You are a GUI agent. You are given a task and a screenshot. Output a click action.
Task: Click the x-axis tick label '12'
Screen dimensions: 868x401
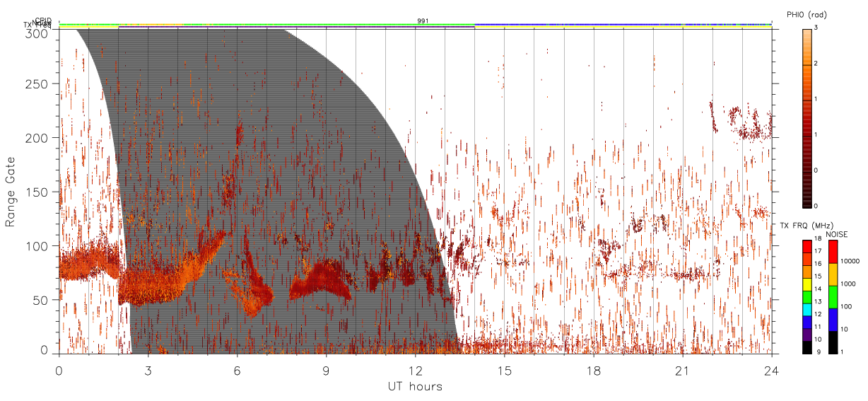[x=415, y=370]
